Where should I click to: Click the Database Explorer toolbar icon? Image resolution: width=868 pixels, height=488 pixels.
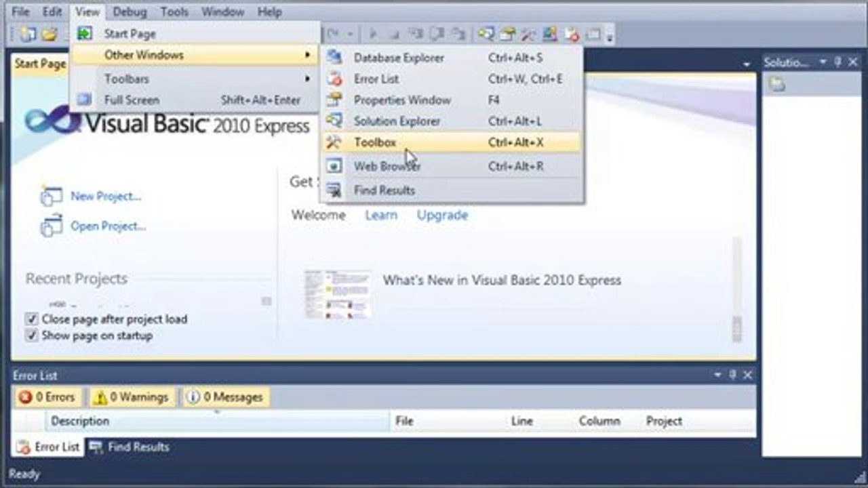click(x=550, y=34)
